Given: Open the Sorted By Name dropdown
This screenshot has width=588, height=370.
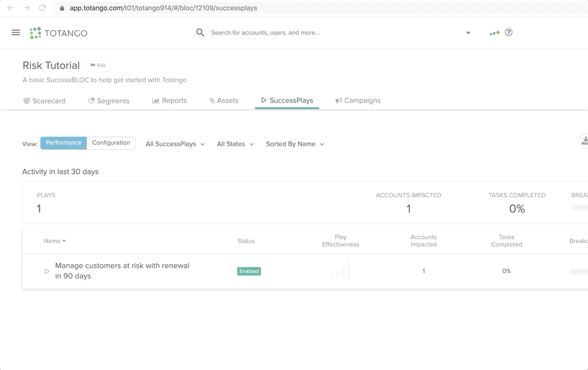Looking at the screenshot, I should (x=295, y=144).
